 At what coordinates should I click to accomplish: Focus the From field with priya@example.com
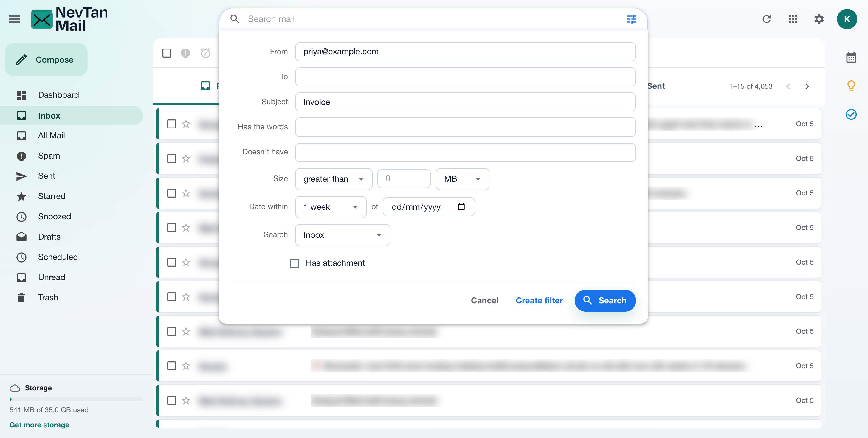point(465,52)
